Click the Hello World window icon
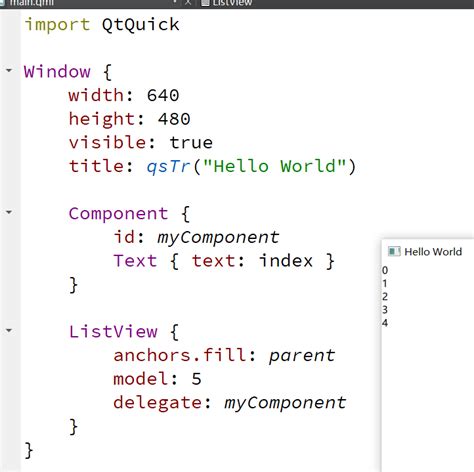This screenshot has height=472, width=474. pyautogui.click(x=394, y=251)
